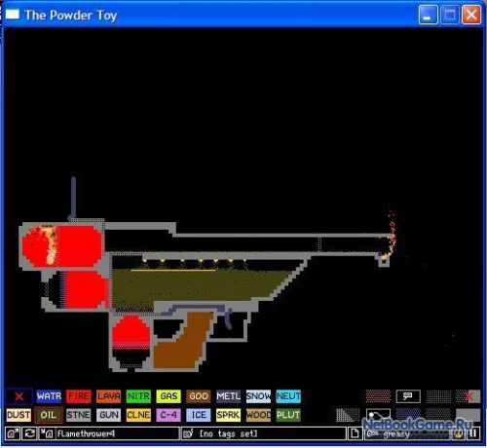487x448 pixels.
Task: Select the wall eraser with red X
Action: pyautogui.click(x=468, y=396)
